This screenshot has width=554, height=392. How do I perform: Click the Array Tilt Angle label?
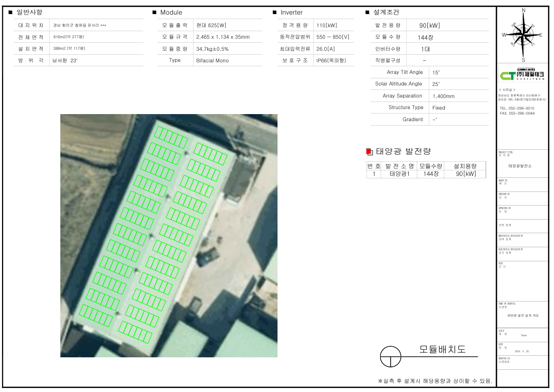[405, 72]
